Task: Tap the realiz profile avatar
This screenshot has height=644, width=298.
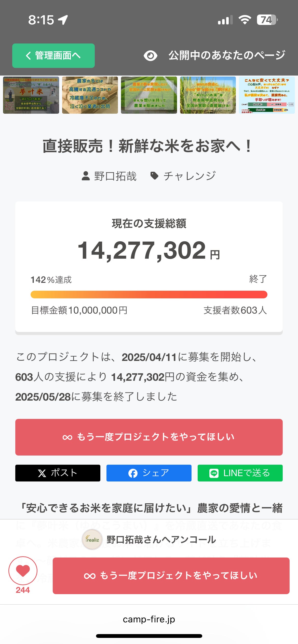Action: pyautogui.click(x=92, y=539)
